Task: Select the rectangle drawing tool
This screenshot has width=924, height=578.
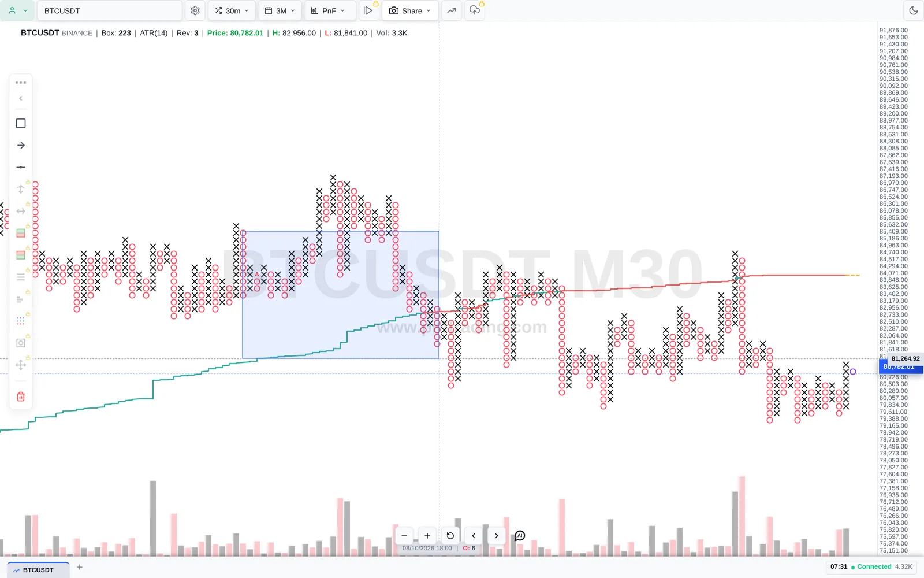Action: pos(21,123)
